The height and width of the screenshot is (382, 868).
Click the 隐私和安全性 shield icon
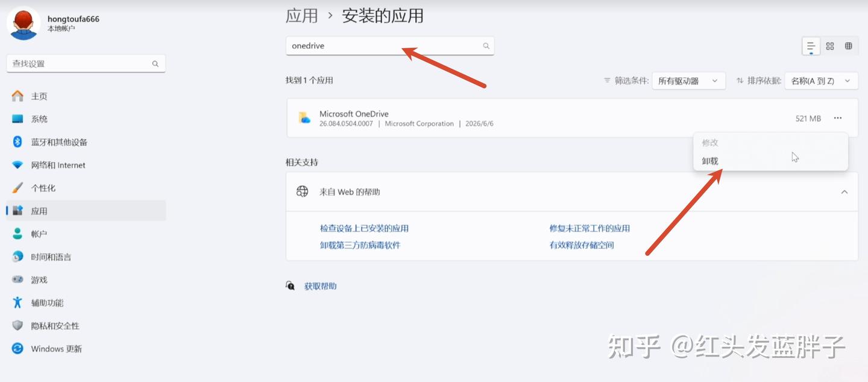(17, 325)
